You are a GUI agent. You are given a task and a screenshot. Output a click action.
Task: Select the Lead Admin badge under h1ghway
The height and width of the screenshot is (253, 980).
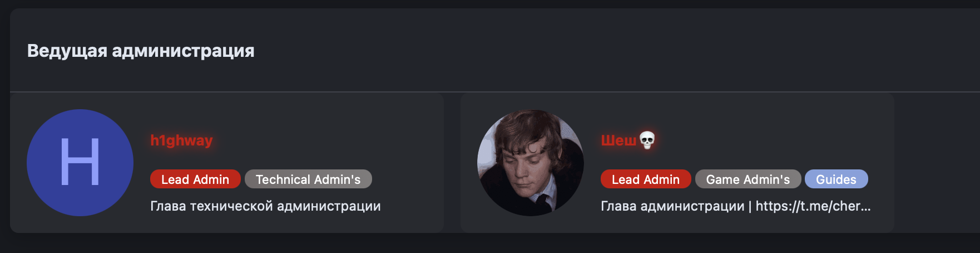[195, 179]
